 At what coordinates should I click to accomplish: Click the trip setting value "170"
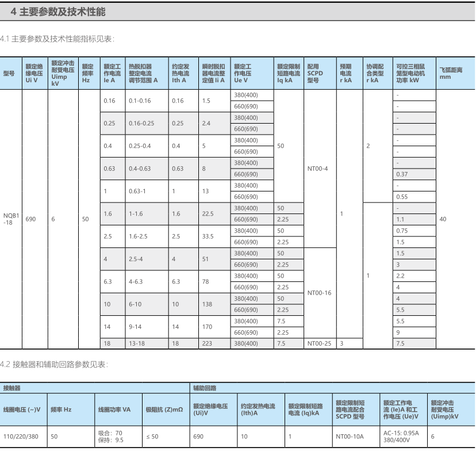pos(207,327)
